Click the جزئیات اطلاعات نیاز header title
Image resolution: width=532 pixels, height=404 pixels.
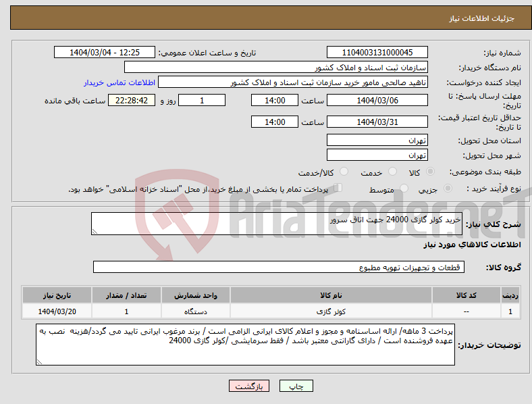[482, 18]
